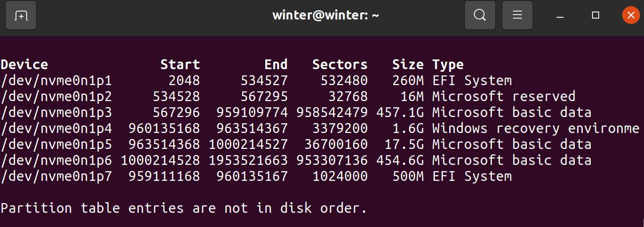This screenshot has height=227, width=644.
Task: Click the partition table order warning
Action: point(184,208)
